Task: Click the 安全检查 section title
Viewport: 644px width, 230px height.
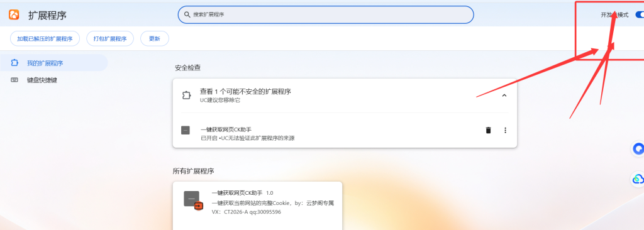Action: [187, 68]
